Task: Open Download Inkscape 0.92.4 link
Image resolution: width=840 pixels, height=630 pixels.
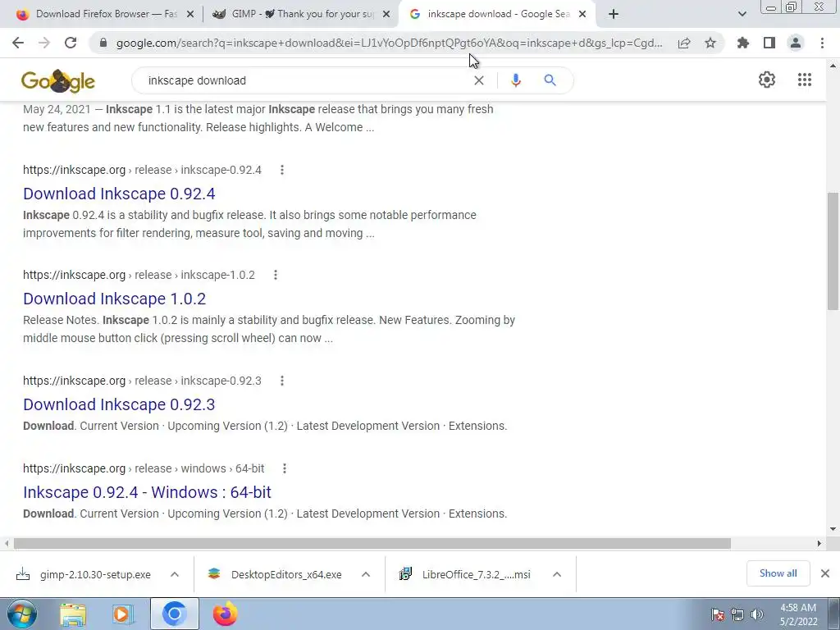Action: 119,194
